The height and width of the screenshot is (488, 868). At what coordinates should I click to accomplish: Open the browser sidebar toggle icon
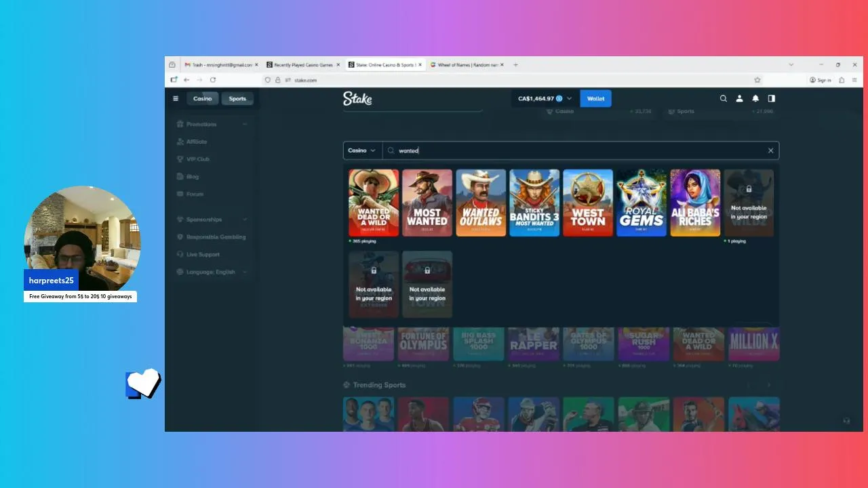pos(174,80)
